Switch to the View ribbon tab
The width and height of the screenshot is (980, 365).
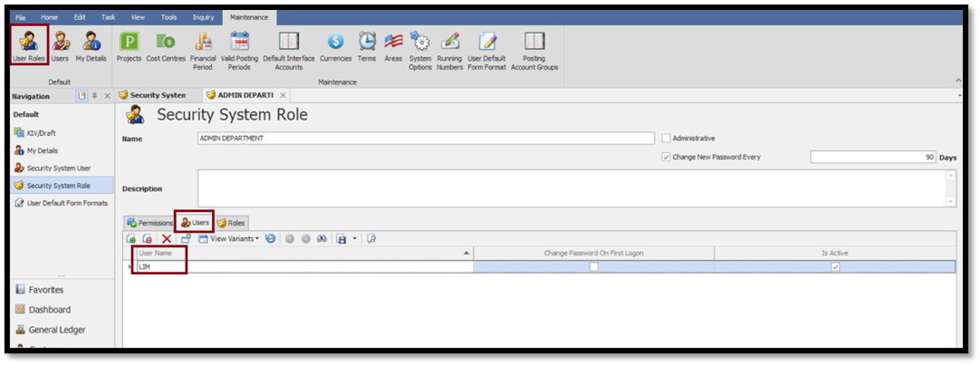click(139, 17)
